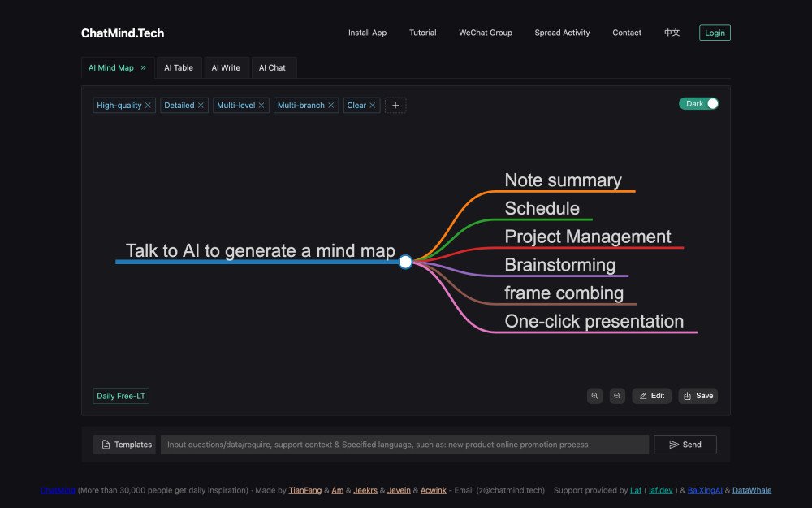Remove the Multi-branch tag

[331, 106]
